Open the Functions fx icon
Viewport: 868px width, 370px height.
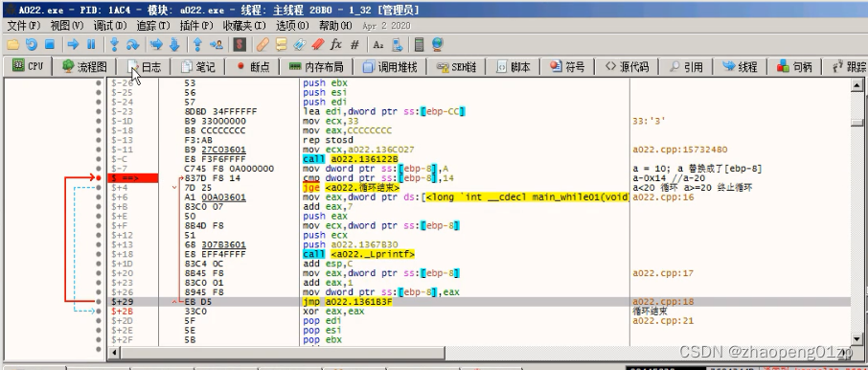(x=336, y=44)
